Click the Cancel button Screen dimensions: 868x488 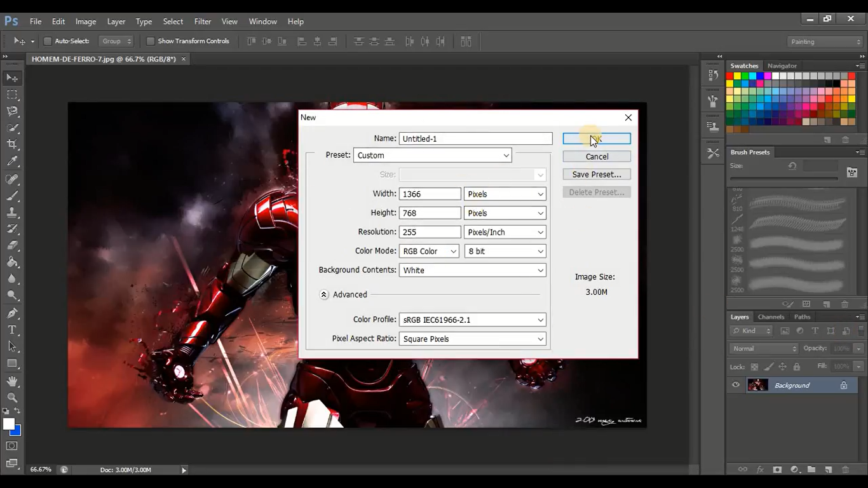coord(596,156)
